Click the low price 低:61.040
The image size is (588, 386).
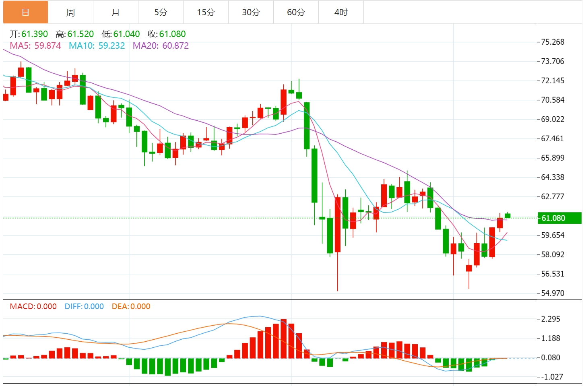(x=121, y=34)
